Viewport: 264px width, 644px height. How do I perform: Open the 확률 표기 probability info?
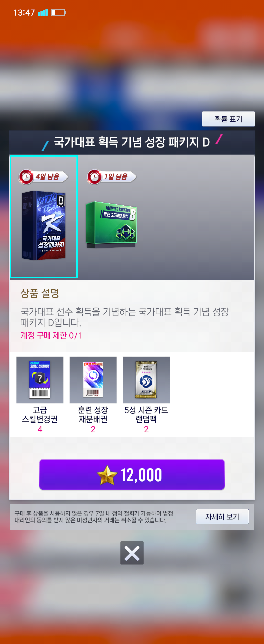[x=228, y=119]
